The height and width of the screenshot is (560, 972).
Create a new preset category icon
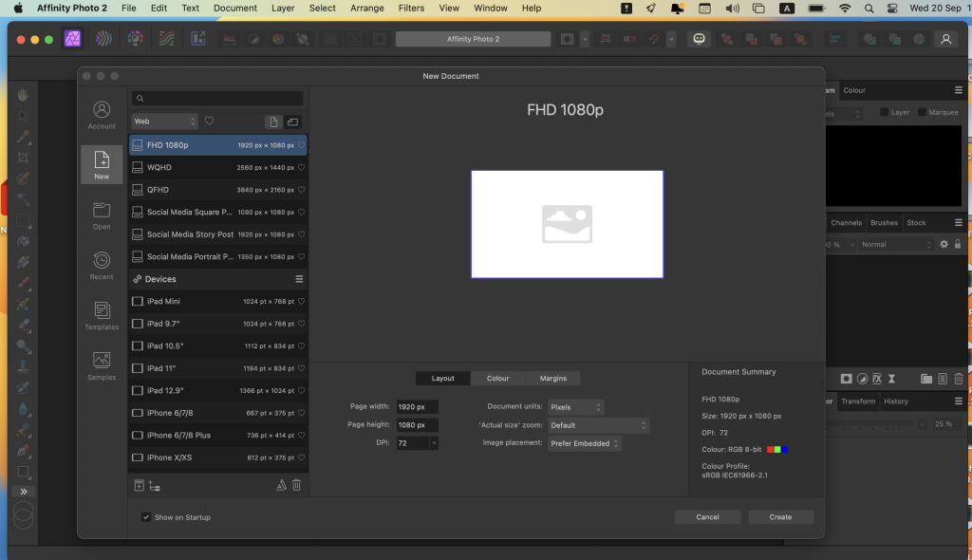[x=155, y=487]
